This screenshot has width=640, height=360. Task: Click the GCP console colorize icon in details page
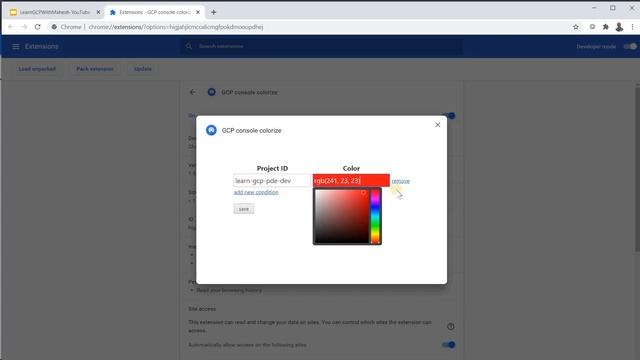[211, 92]
